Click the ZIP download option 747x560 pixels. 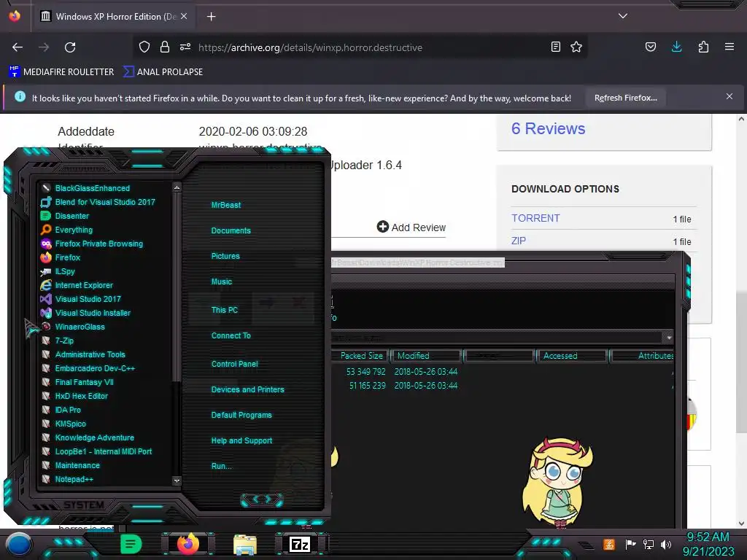click(519, 241)
